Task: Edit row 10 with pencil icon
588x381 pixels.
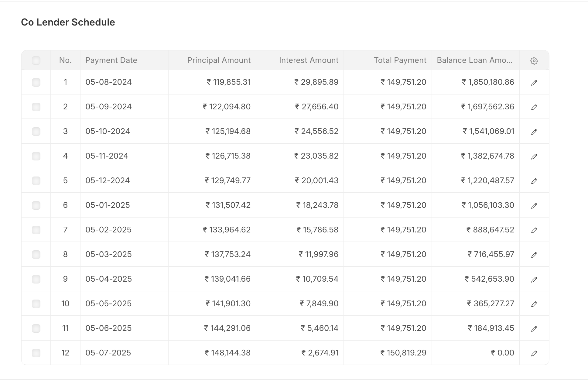Action: (534, 304)
